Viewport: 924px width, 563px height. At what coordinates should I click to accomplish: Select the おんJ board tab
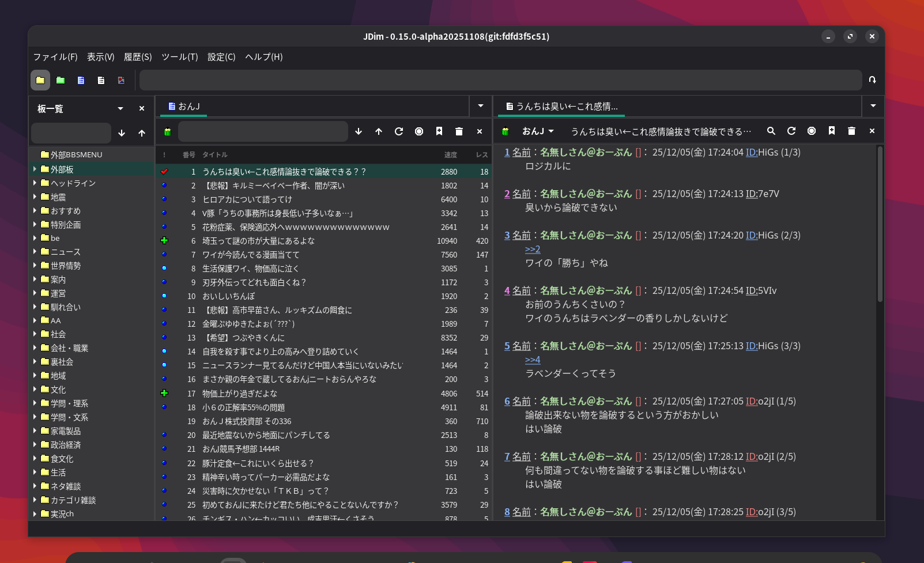pyautogui.click(x=184, y=107)
